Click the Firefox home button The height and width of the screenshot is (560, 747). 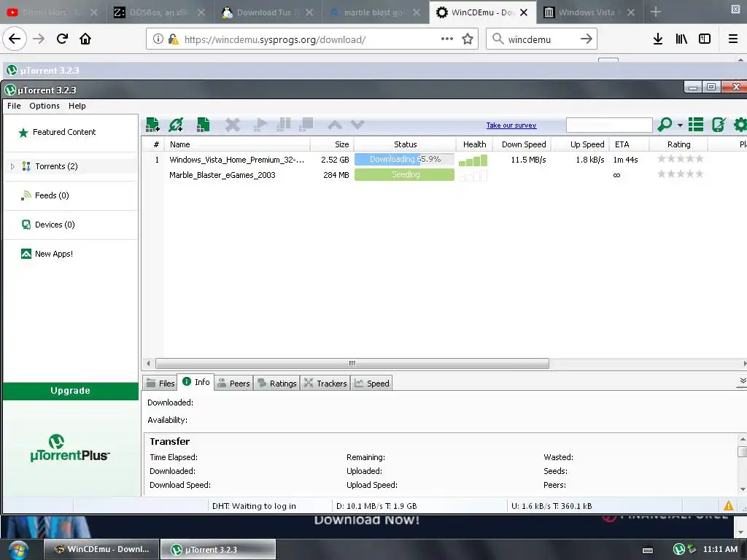pyautogui.click(x=85, y=39)
